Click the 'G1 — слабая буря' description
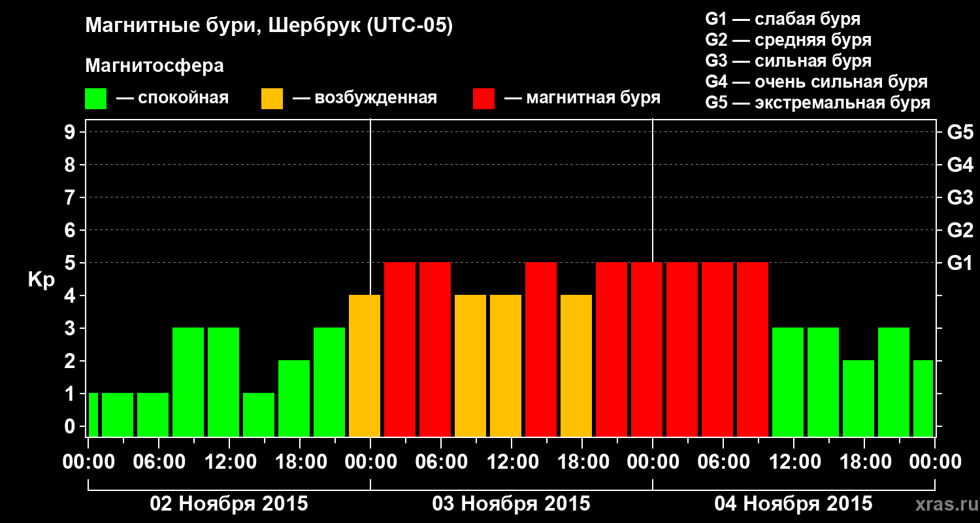980x523 pixels. 783,19
